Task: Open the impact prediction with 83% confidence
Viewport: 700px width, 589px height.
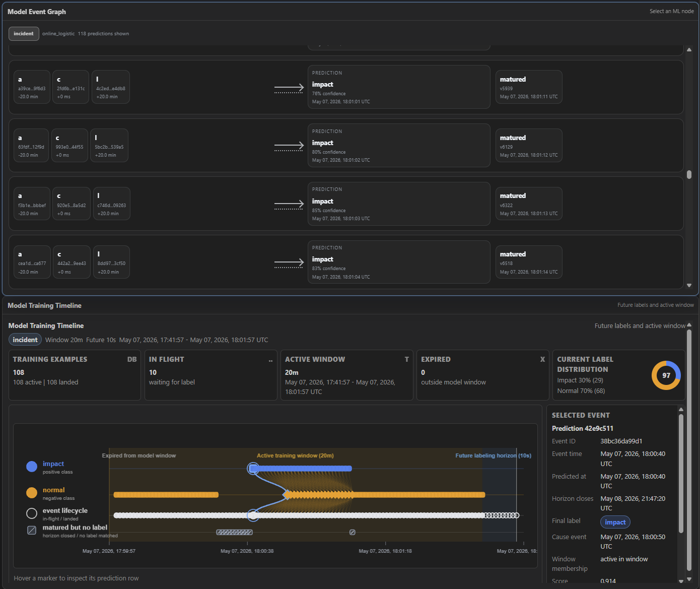Action: [x=399, y=262]
